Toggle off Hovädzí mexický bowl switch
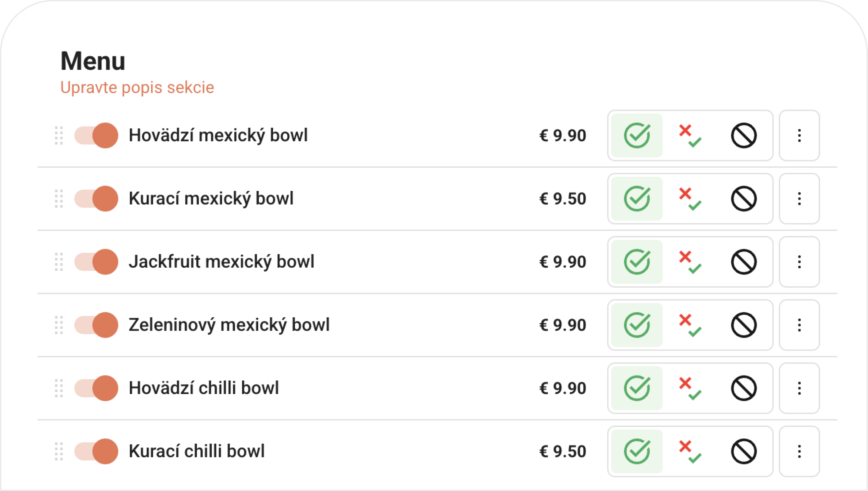Viewport: 868px width, 491px height. (x=96, y=136)
